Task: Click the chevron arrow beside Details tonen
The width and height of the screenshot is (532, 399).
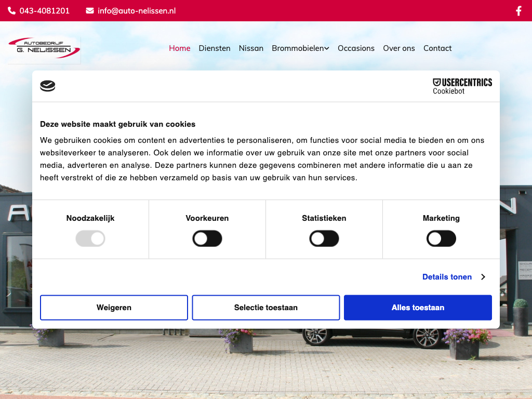Action: 483,277
